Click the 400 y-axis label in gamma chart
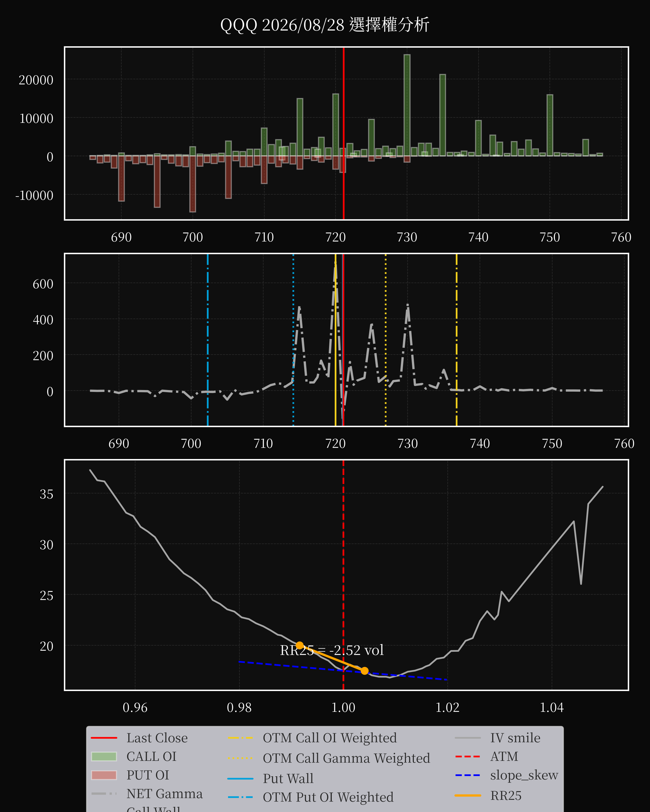The width and height of the screenshot is (650, 812). tap(43, 320)
